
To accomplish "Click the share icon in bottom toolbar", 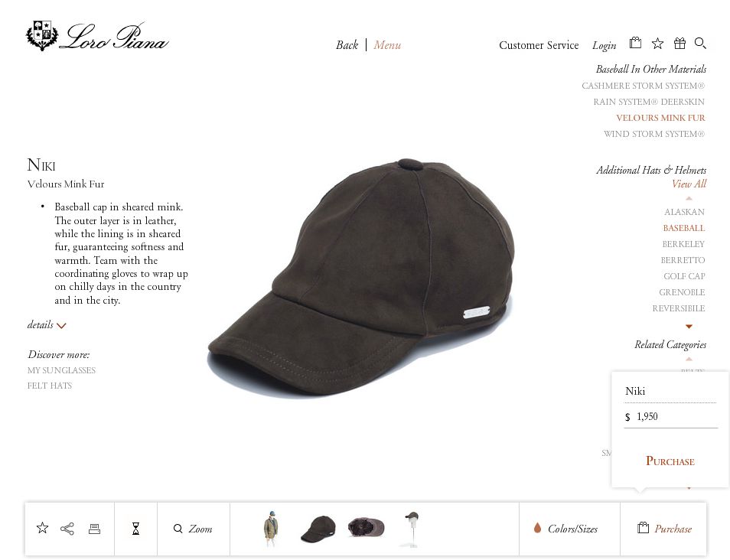I will coord(67,529).
